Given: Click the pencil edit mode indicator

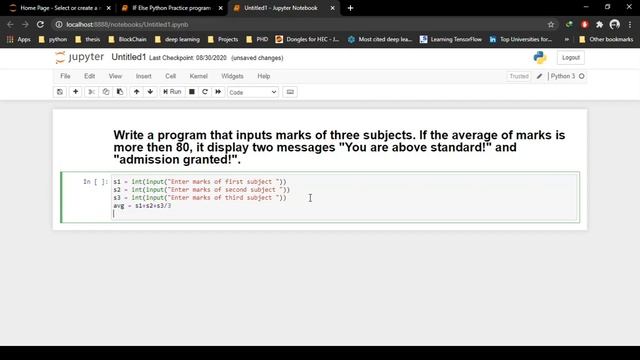Looking at the screenshot, I should point(540,76).
